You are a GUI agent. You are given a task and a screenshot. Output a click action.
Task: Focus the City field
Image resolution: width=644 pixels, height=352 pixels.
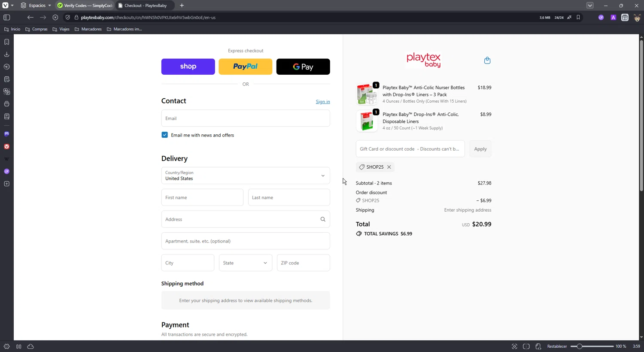188,263
